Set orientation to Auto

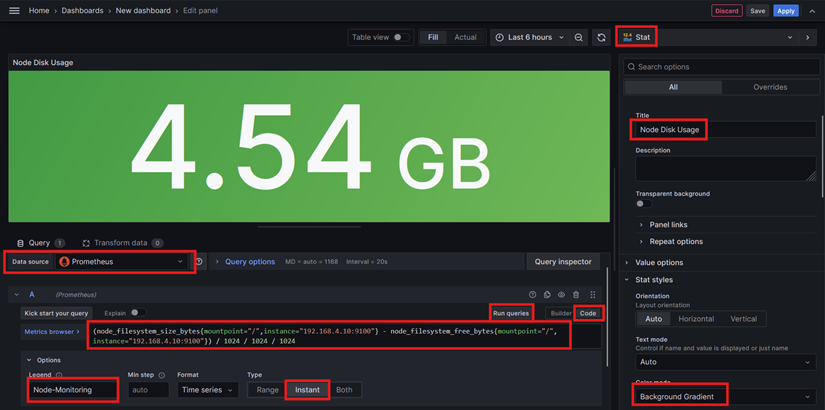(x=653, y=319)
